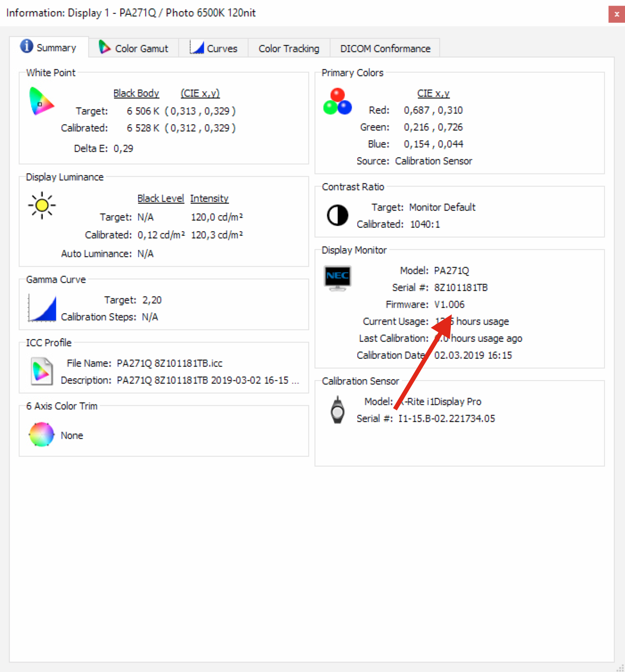Click the NEC monitor icon
The width and height of the screenshot is (625, 672).
[x=338, y=278]
